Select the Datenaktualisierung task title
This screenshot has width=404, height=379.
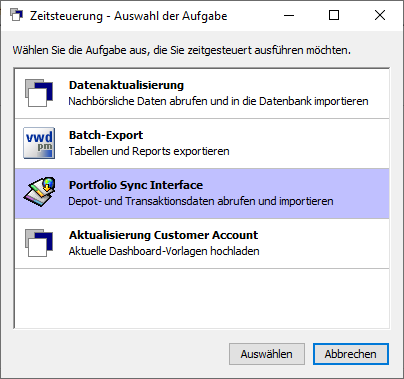click(126, 85)
